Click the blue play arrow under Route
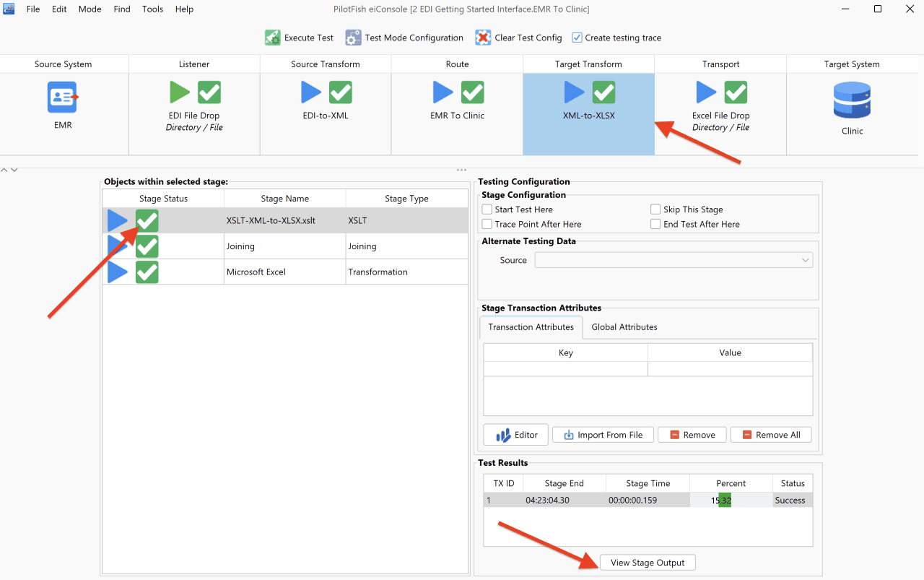 tap(443, 92)
